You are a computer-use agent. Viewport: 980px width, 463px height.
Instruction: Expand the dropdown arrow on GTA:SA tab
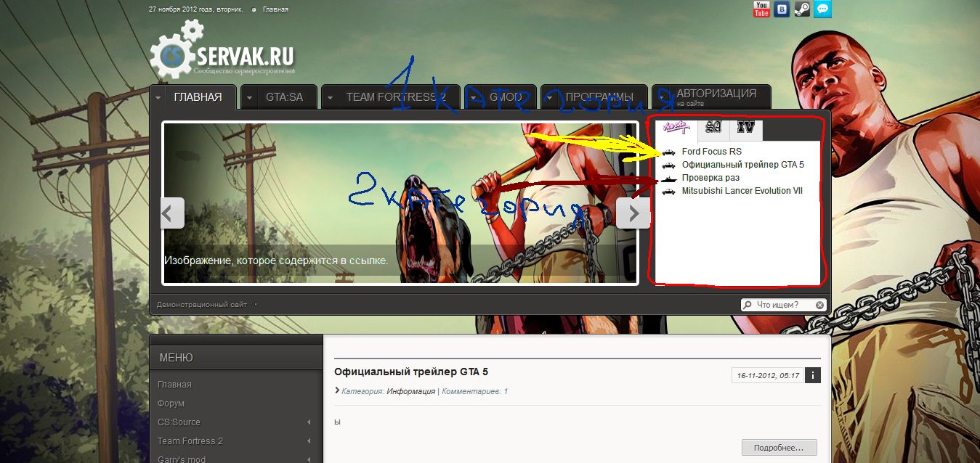[249, 97]
